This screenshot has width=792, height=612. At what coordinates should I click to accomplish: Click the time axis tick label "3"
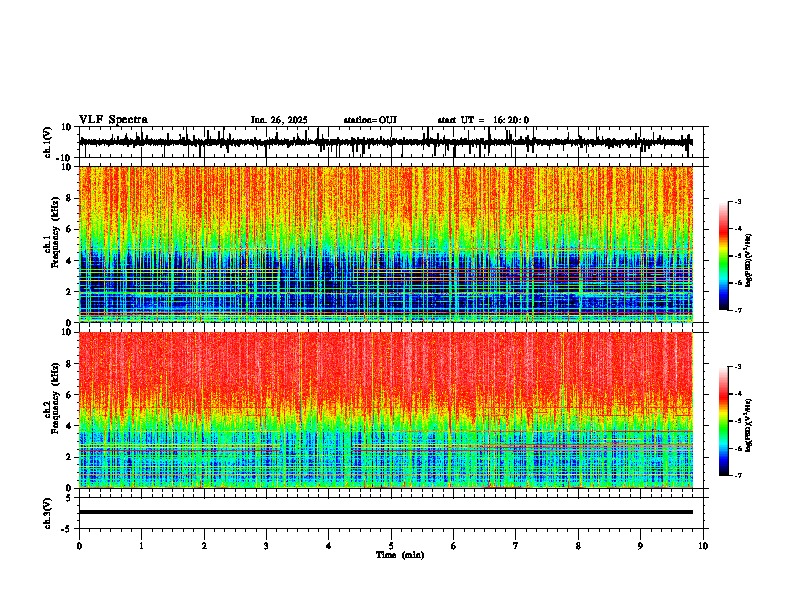(x=266, y=546)
